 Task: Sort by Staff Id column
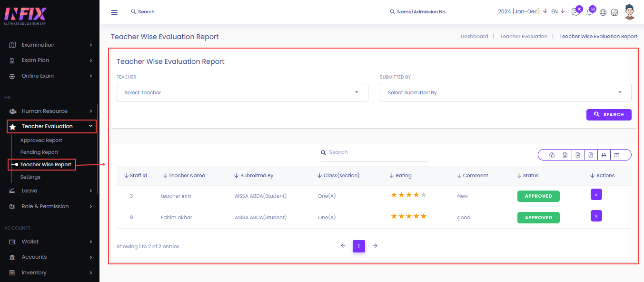(136, 176)
